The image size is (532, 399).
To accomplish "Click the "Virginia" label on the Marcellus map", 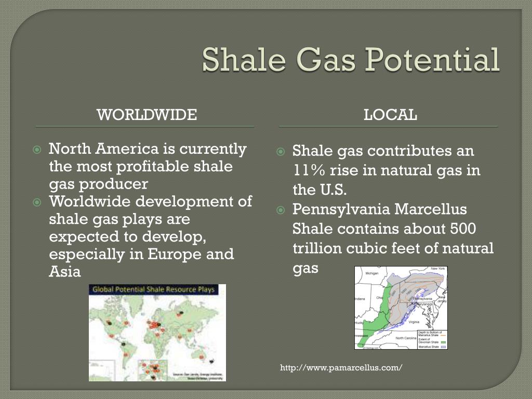I will point(414,322).
